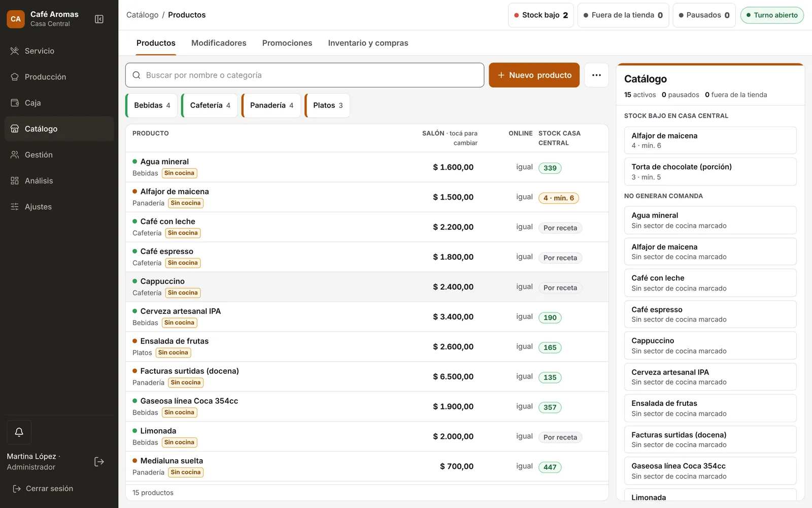Screen dimensions: 812x508
Task: Click Cappuccino price $ 2.400,00
Action: pyautogui.click(x=453, y=287)
